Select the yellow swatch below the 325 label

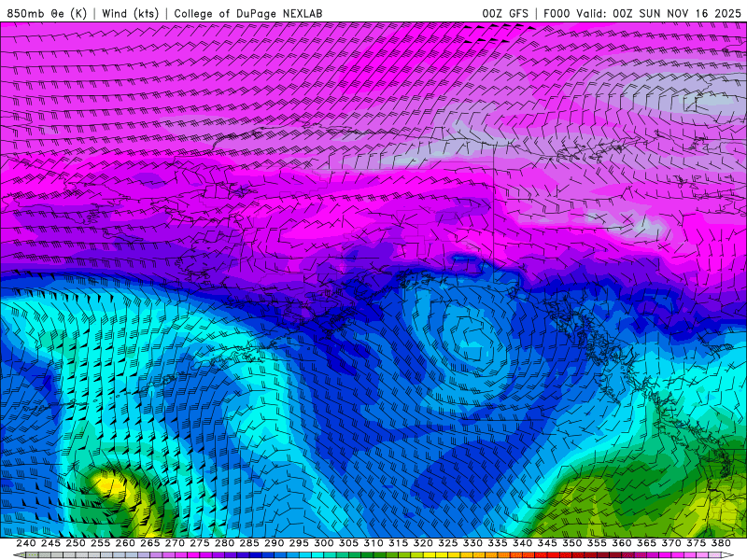tap(442, 555)
